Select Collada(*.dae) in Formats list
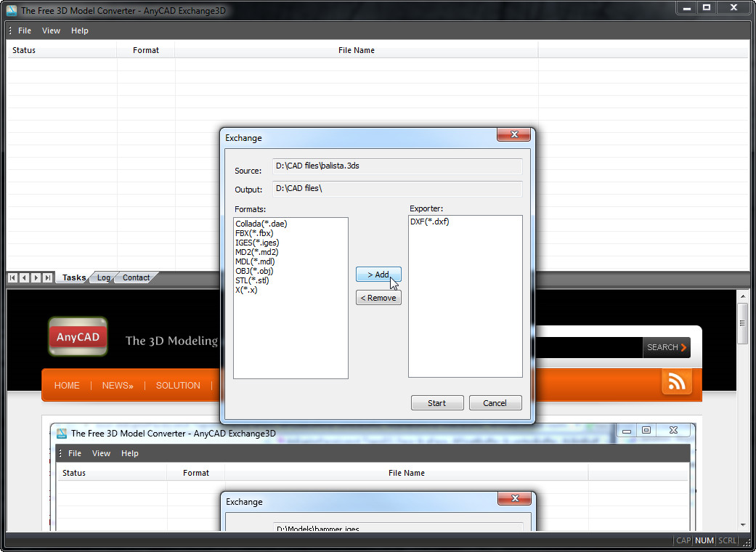The height and width of the screenshot is (552, 756). coord(261,224)
